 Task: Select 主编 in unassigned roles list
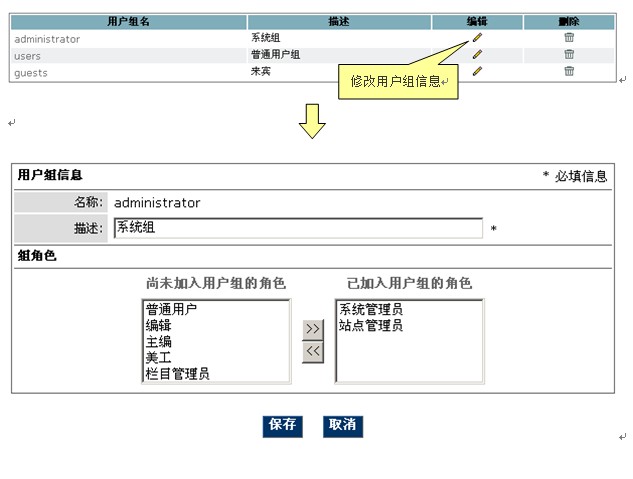158,341
